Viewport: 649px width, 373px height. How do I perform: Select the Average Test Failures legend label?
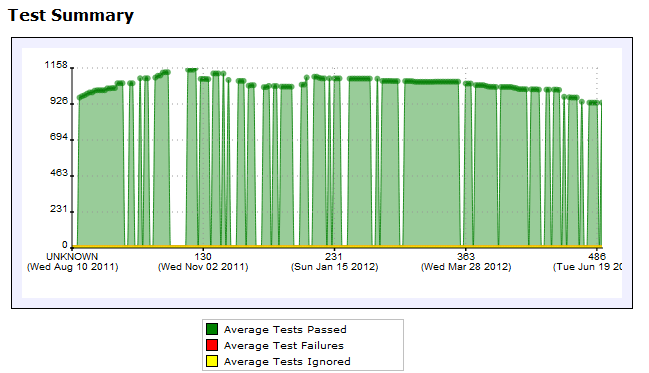coord(284,345)
